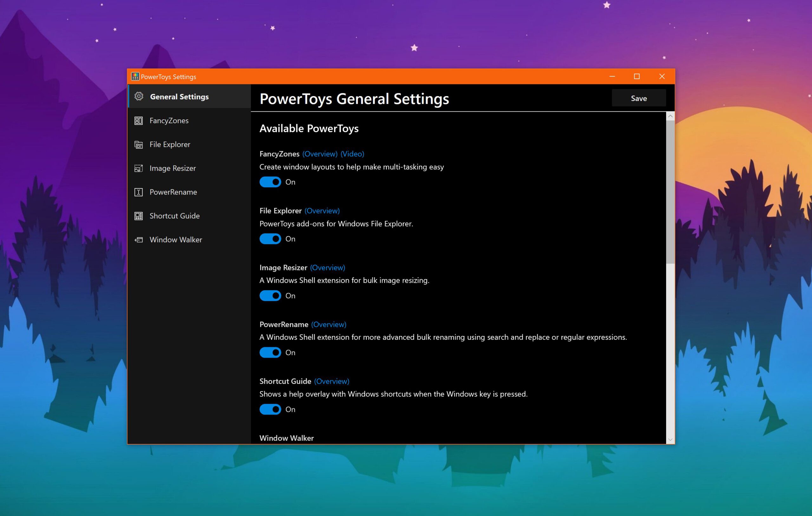Click the General Settings gear icon

[139, 96]
